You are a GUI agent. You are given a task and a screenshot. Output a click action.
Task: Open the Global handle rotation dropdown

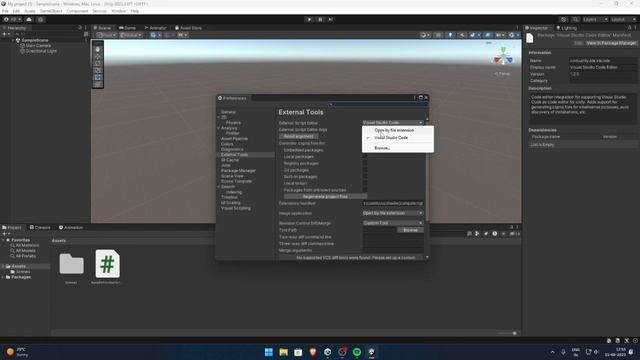[131, 35]
